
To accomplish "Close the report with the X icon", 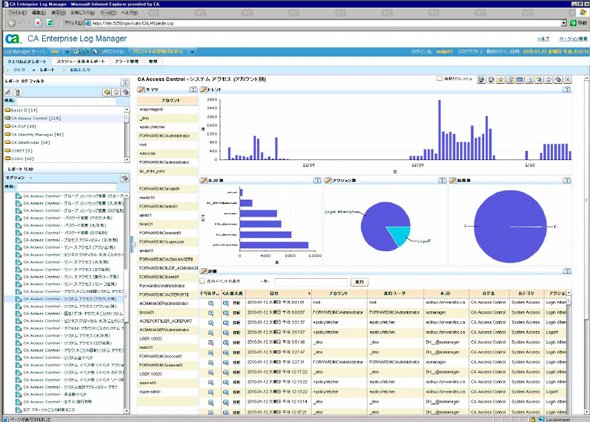I will [x=568, y=80].
